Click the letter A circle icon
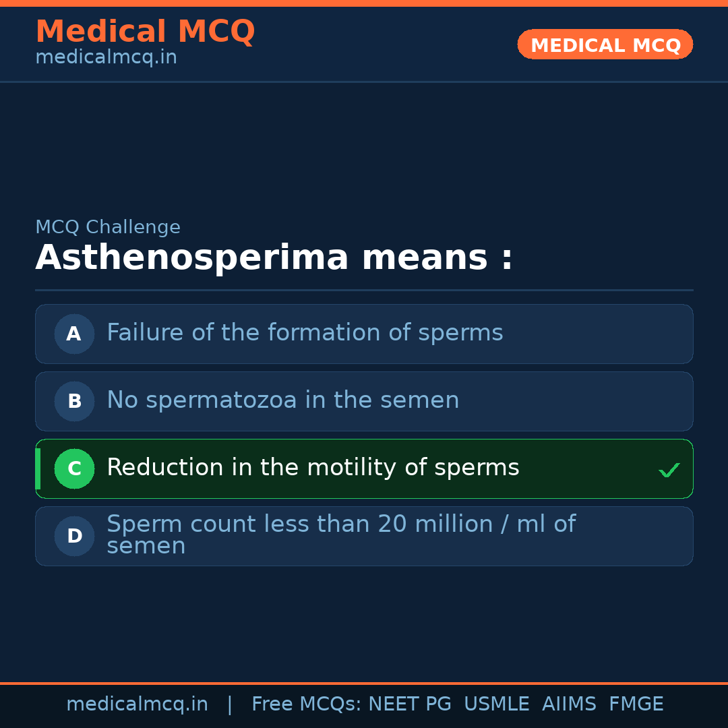The width and height of the screenshot is (728, 728). [74, 334]
